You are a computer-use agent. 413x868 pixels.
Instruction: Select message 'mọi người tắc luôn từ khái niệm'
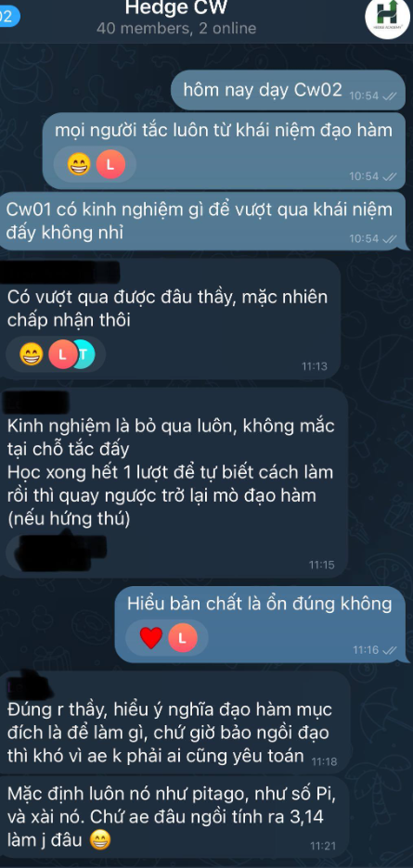pos(224,150)
